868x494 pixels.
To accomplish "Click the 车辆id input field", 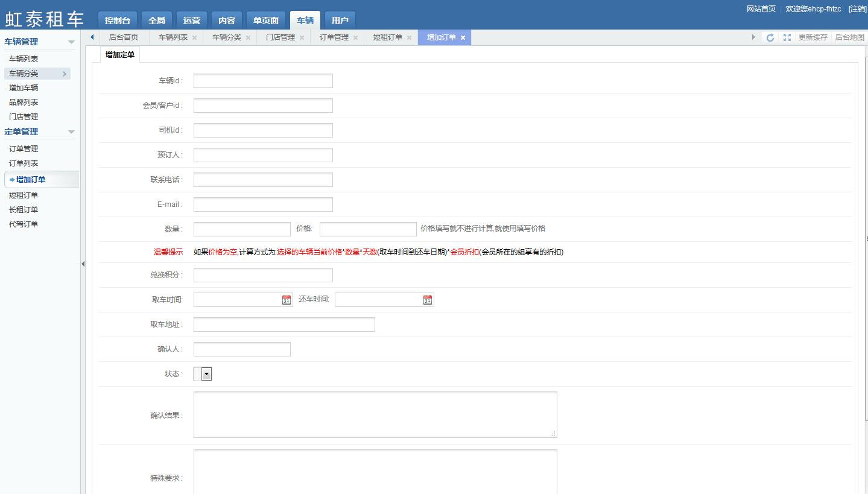I will tap(263, 81).
